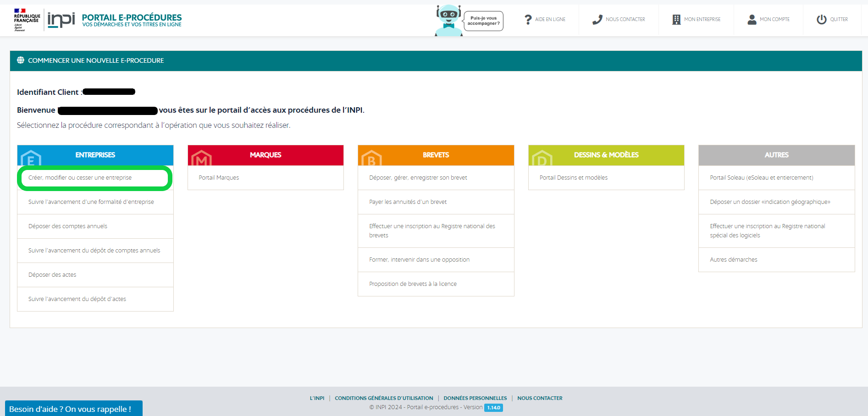Open the chatbot robot assistant

click(448, 21)
